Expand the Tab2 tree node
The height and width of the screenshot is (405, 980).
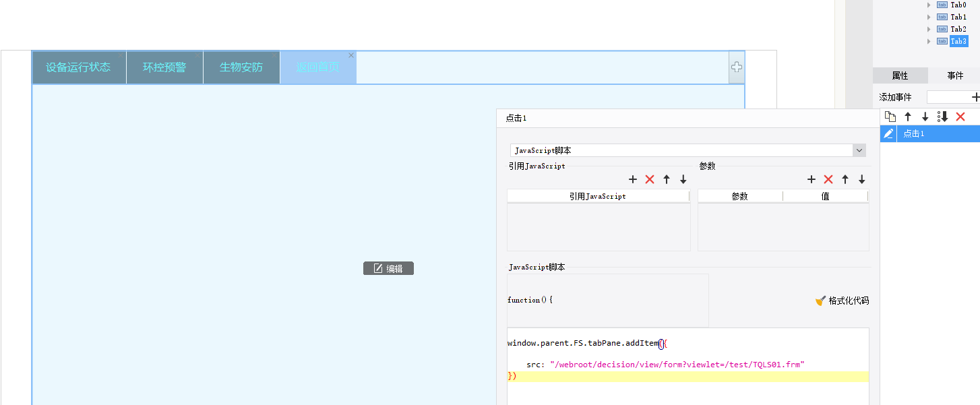tap(929, 29)
